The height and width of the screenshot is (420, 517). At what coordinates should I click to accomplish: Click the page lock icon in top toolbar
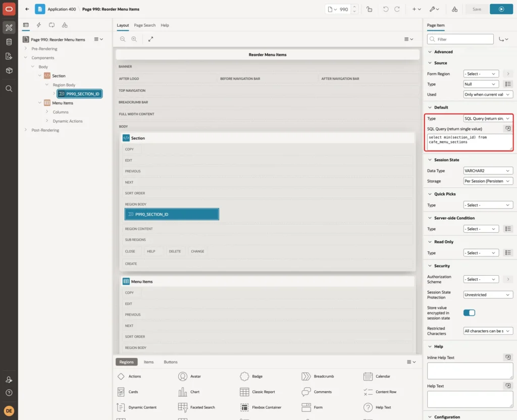pyautogui.click(x=369, y=9)
